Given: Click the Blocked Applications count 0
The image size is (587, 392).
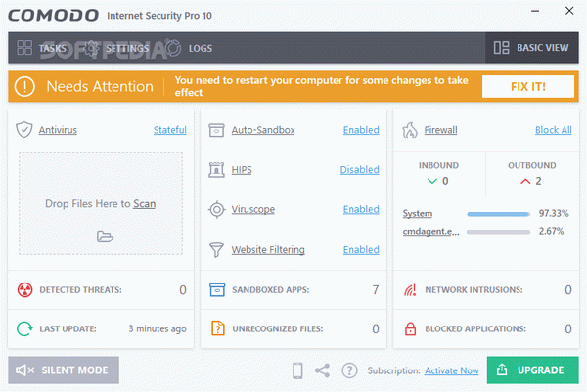Looking at the screenshot, I should click(568, 328).
